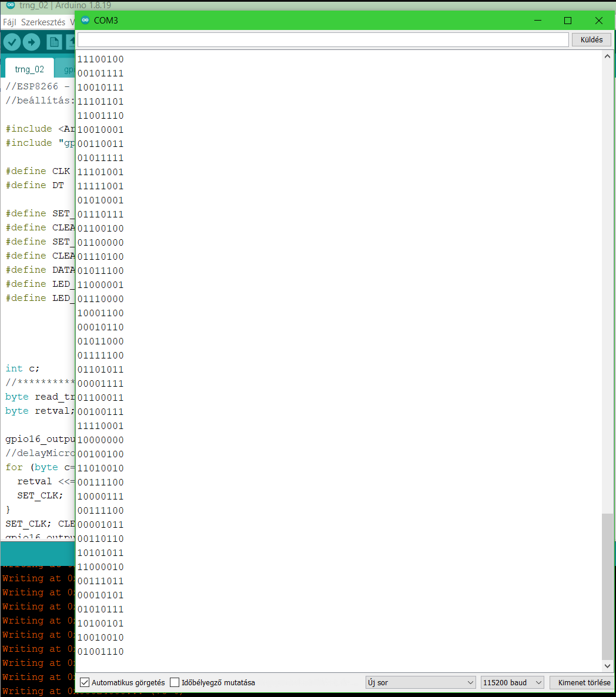Switch to the trng_02 sketch tab
616x697 pixels.
[29, 69]
